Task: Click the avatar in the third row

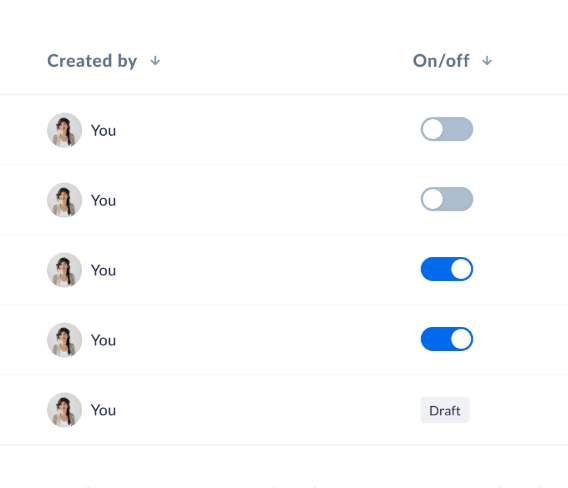Action: (64, 270)
